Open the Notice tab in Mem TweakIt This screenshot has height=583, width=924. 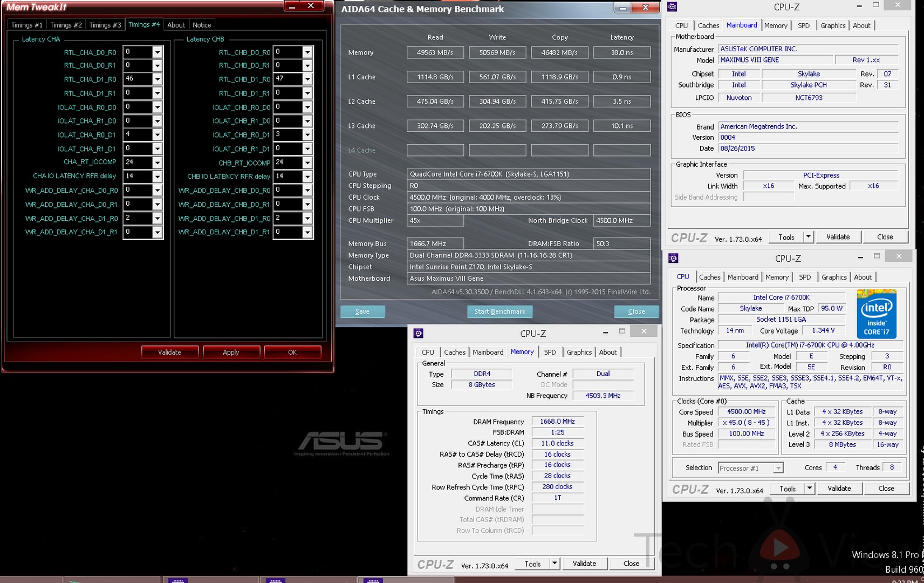(202, 25)
